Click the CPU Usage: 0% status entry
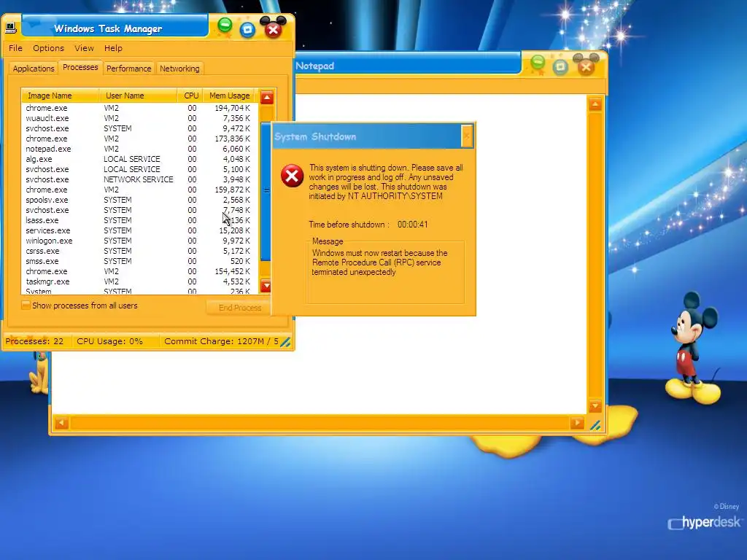Screen dimensions: 747x560 coord(109,341)
